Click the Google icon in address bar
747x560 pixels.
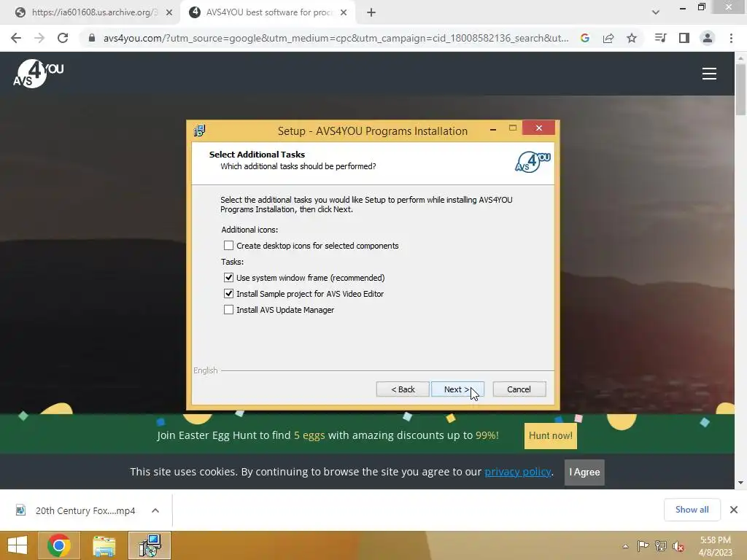[x=585, y=38]
